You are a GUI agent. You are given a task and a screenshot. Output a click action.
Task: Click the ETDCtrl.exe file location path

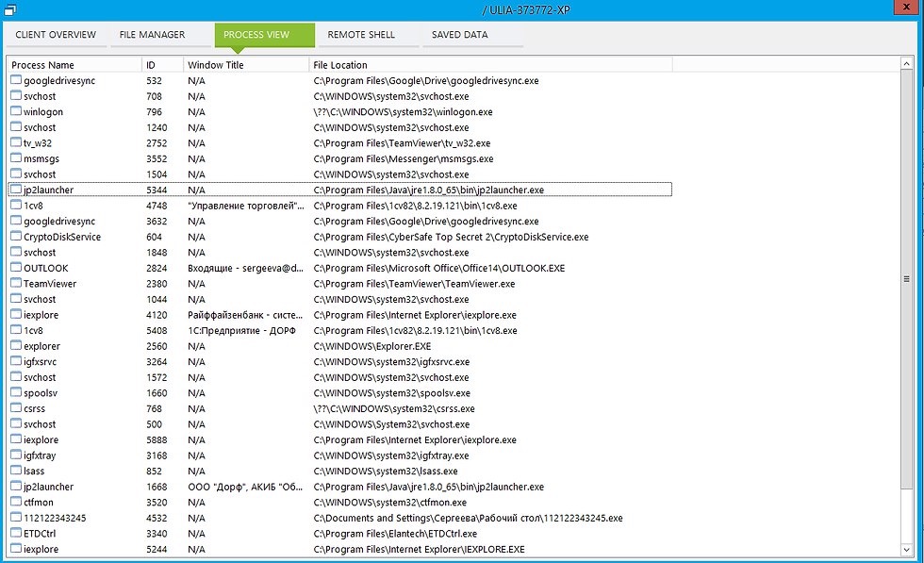pyautogui.click(x=395, y=534)
